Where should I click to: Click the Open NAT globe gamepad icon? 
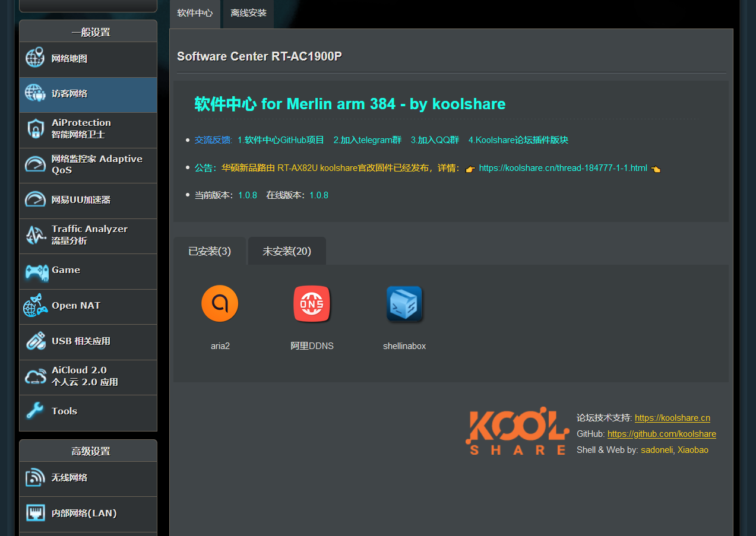[x=36, y=306]
